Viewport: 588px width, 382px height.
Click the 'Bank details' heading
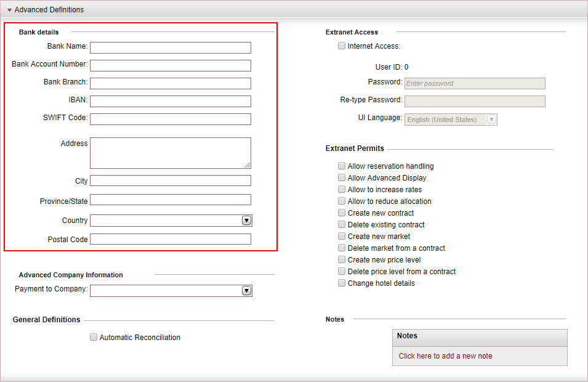pos(39,32)
